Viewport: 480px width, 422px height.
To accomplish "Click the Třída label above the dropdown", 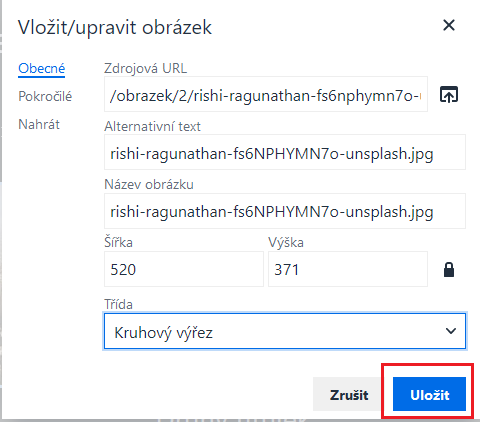I will pos(118,304).
